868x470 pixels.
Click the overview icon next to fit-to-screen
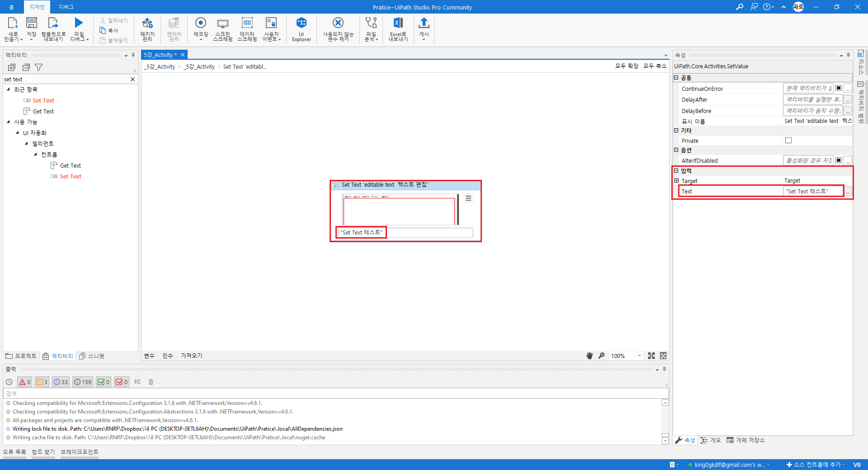coord(663,356)
